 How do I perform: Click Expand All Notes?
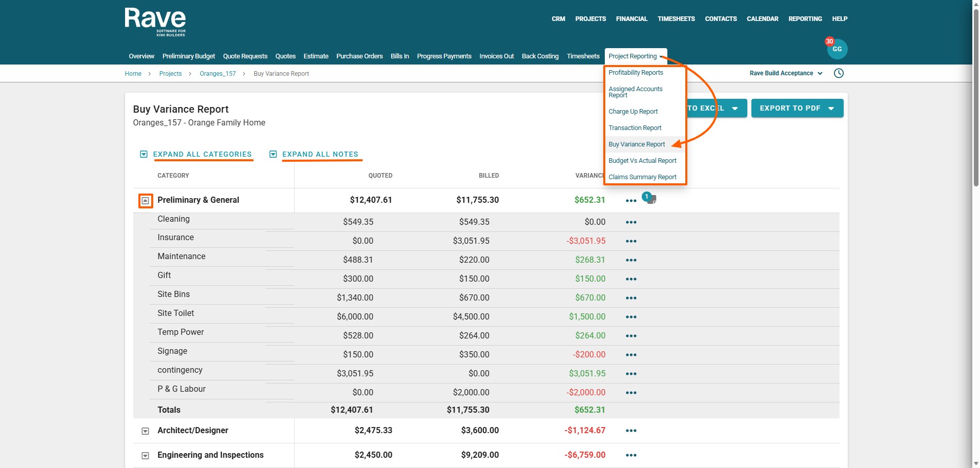[x=320, y=154]
